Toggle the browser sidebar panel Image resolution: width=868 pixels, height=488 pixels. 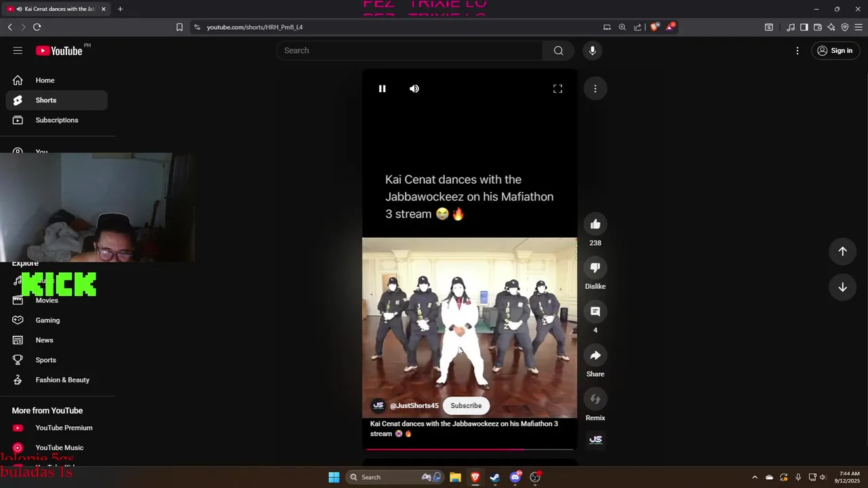point(804,27)
